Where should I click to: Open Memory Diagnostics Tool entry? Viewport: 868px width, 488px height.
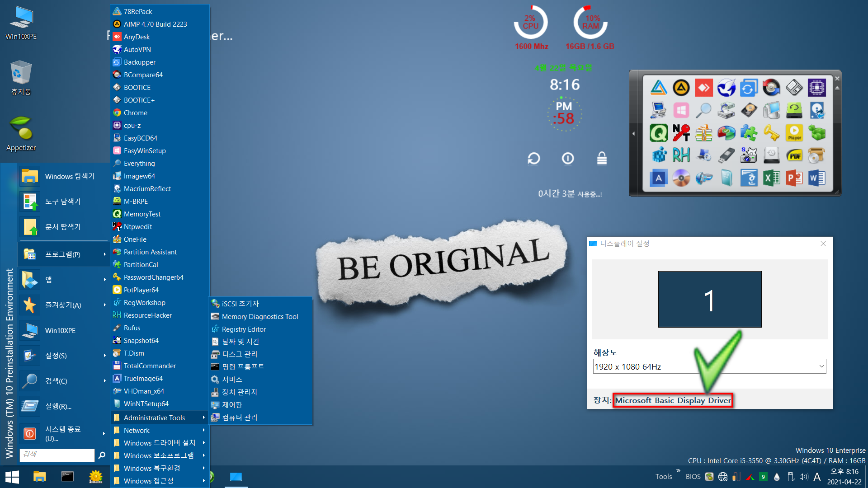tap(260, 317)
